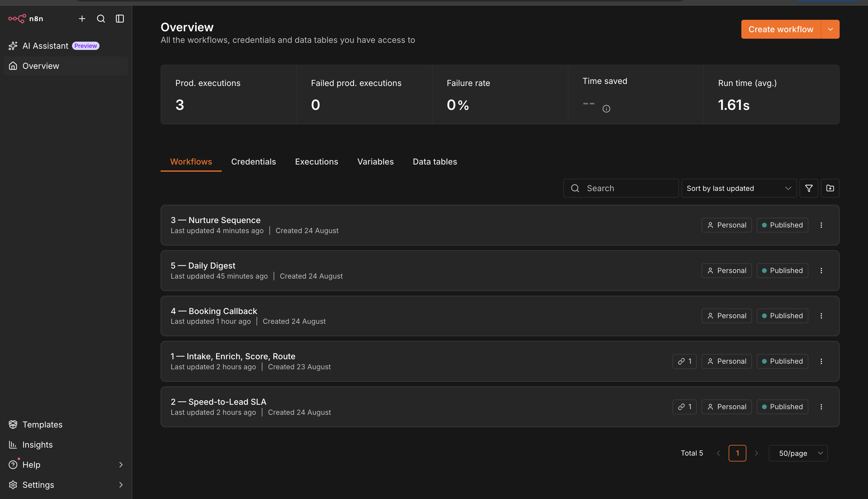868x499 pixels.
Task: Click link count badge on Intake, Enrich row
Action: [684, 361]
